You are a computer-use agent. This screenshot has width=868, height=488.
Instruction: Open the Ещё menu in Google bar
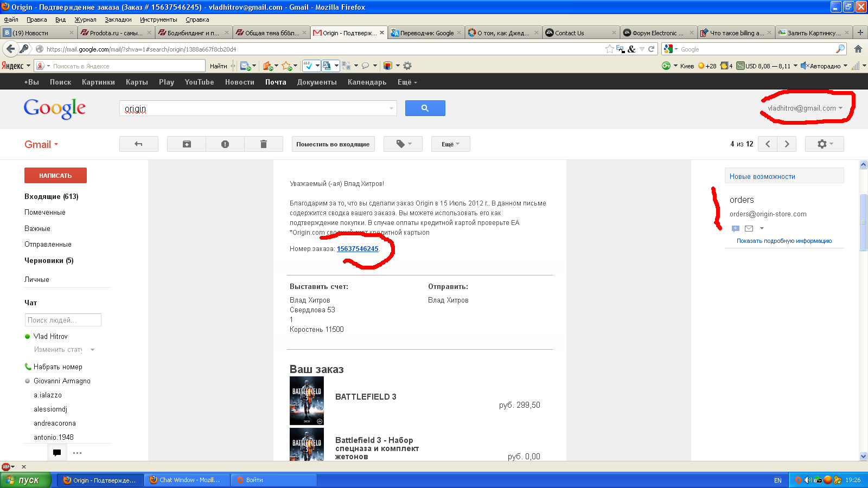(407, 82)
